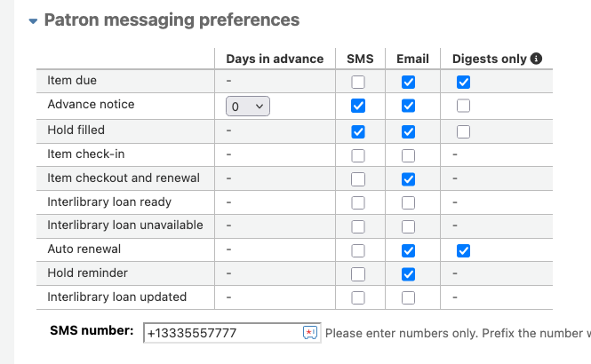Enable Email for Item check-in
The height and width of the screenshot is (364, 591).
(x=408, y=155)
